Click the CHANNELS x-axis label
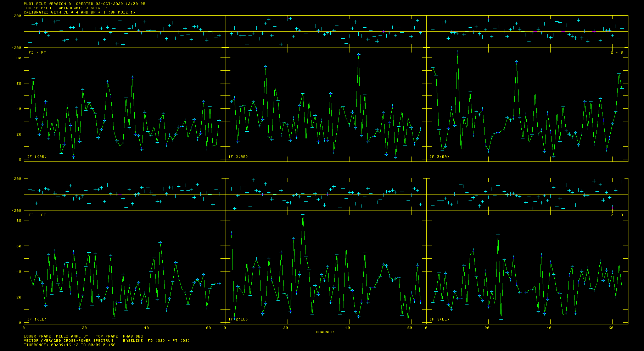Image resolution: width=644 pixels, height=351 pixels. [325, 332]
